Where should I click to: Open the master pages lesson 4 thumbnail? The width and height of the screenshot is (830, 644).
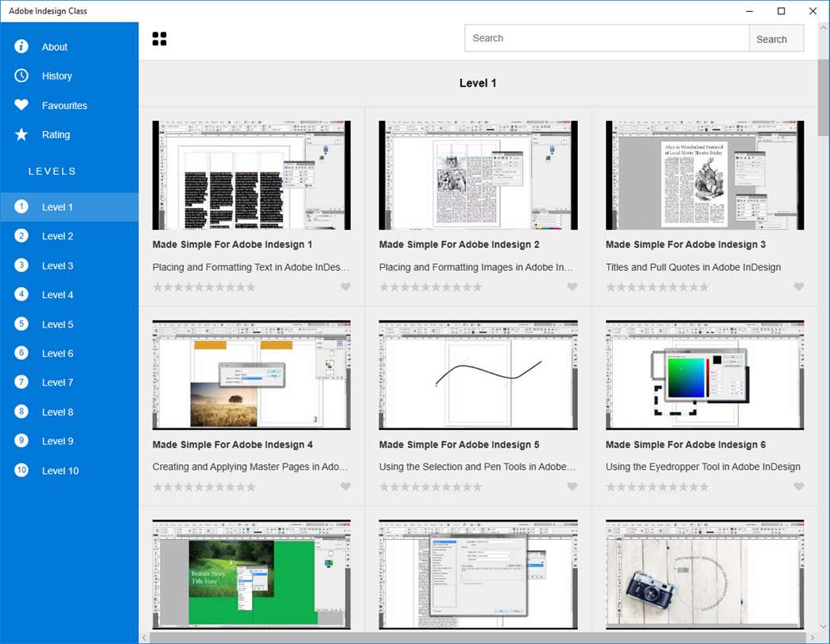click(251, 374)
